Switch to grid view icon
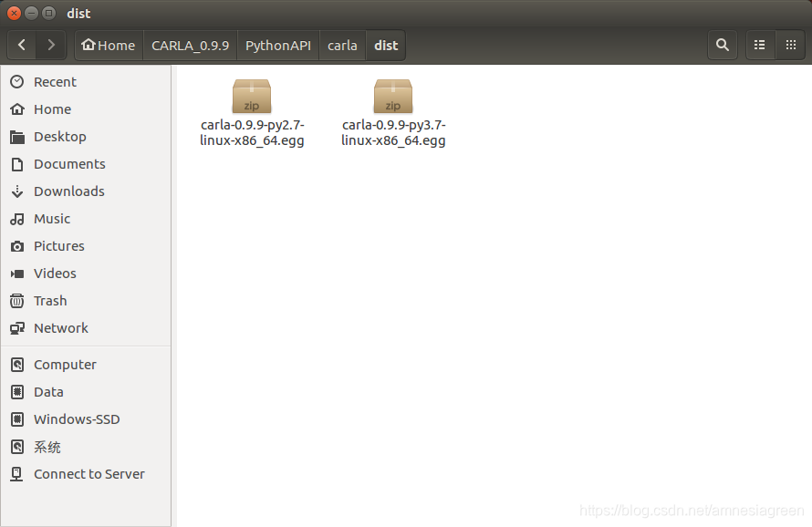The width and height of the screenshot is (812, 527). (x=791, y=45)
